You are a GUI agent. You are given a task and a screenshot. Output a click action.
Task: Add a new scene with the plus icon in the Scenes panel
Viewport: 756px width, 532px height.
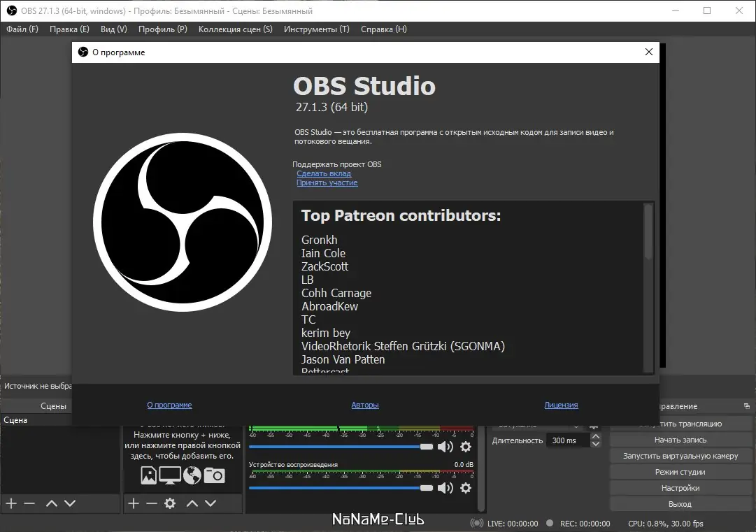(x=11, y=503)
